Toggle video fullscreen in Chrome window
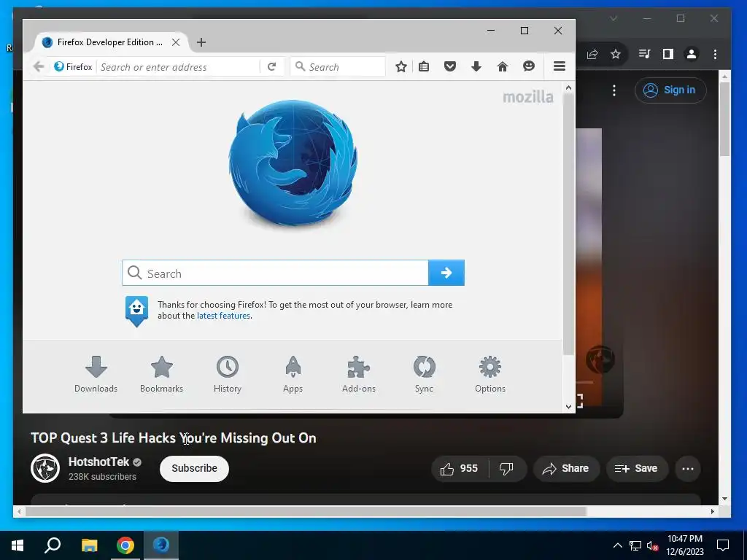The image size is (747, 560). tap(580, 401)
